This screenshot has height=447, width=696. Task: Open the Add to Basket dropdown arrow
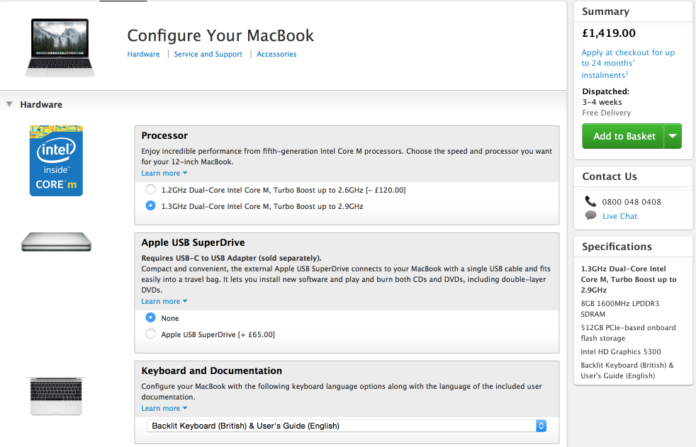(672, 136)
